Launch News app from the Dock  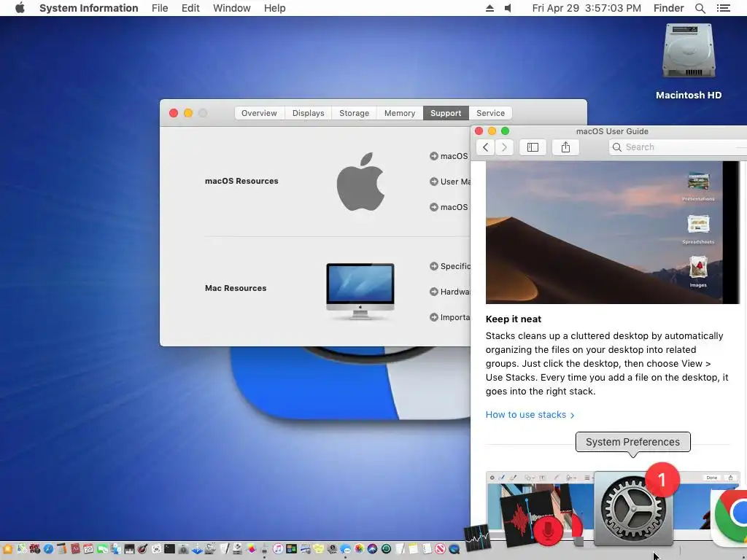(x=440, y=549)
